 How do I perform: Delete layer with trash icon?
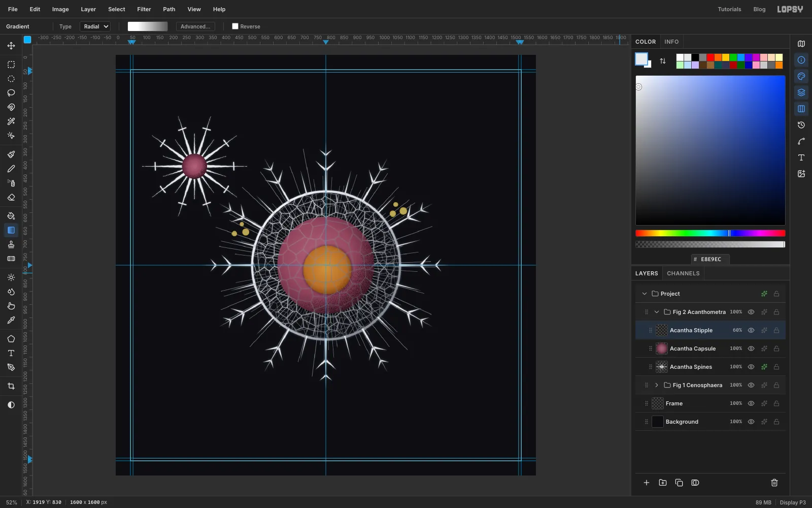pos(774,483)
